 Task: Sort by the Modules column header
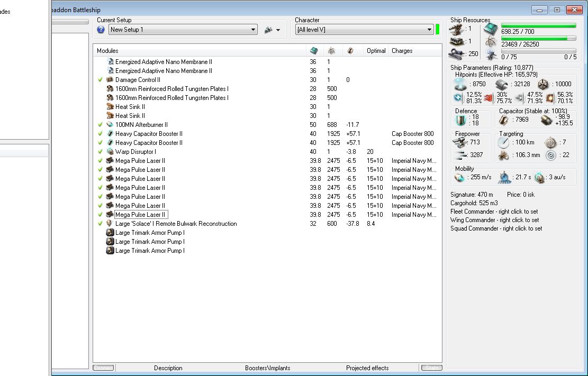(x=200, y=51)
